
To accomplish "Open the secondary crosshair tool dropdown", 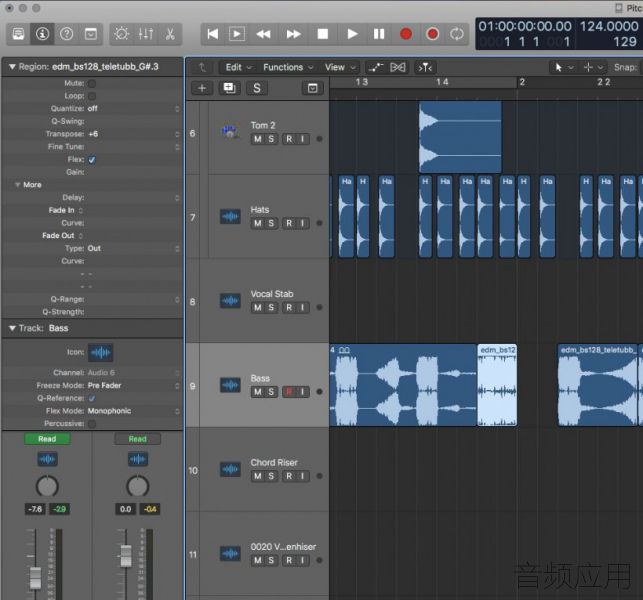I will (x=593, y=67).
